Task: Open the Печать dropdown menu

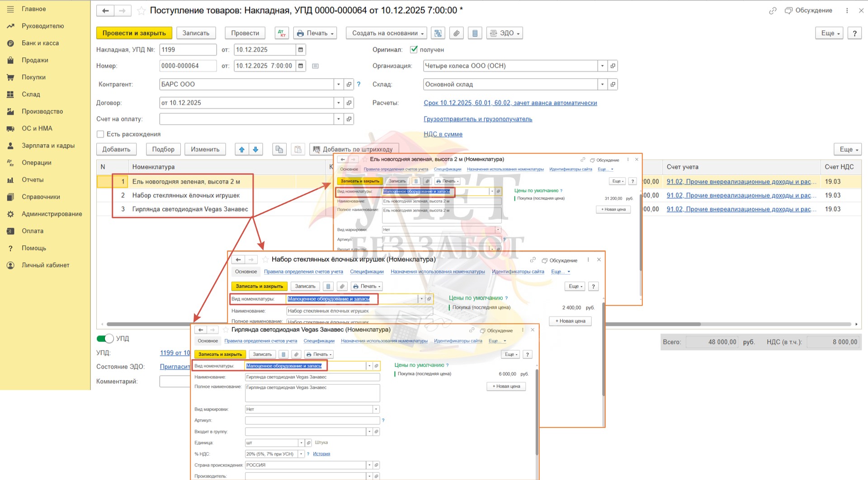Action: pyautogui.click(x=315, y=33)
